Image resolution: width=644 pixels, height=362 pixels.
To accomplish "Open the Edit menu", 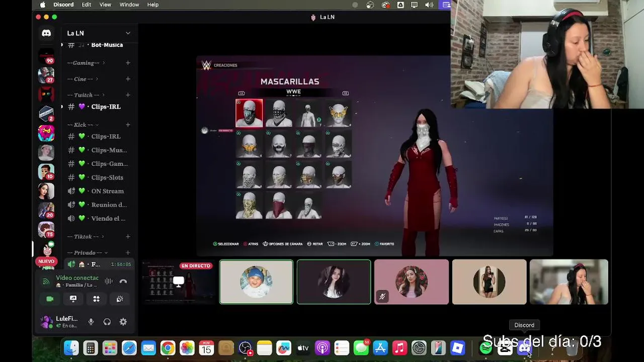I will 87,5.
